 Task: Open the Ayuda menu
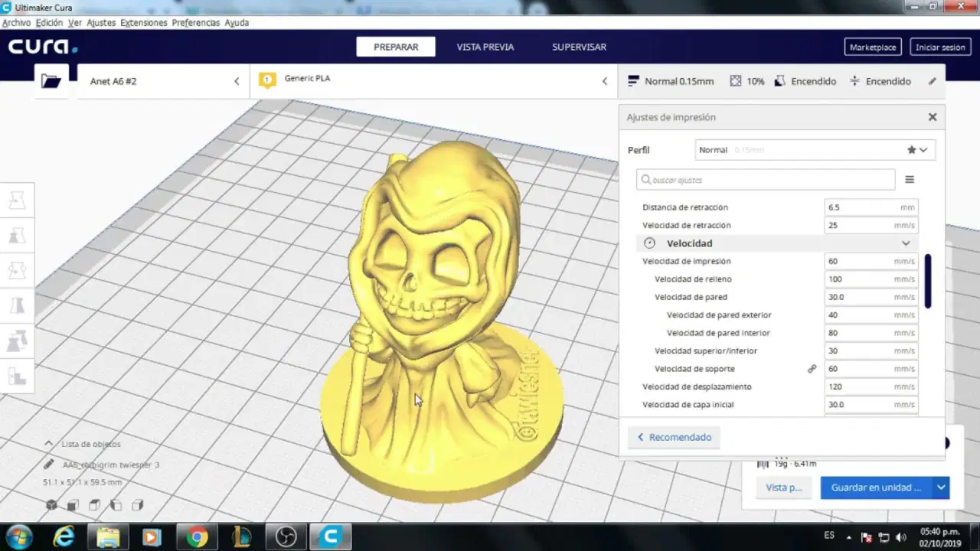point(237,23)
